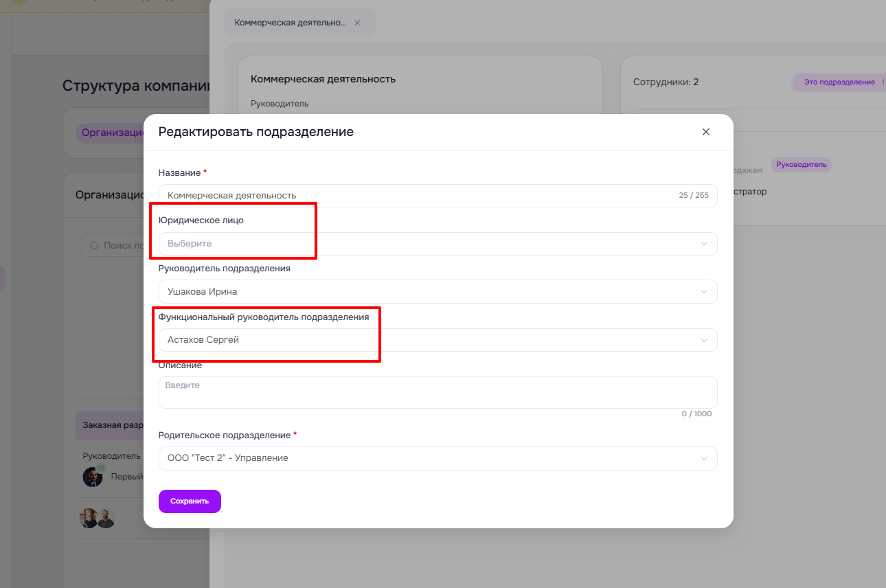Close the Коммерческая деятельно... tab via its x
The width and height of the screenshot is (886, 588).
point(357,23)
